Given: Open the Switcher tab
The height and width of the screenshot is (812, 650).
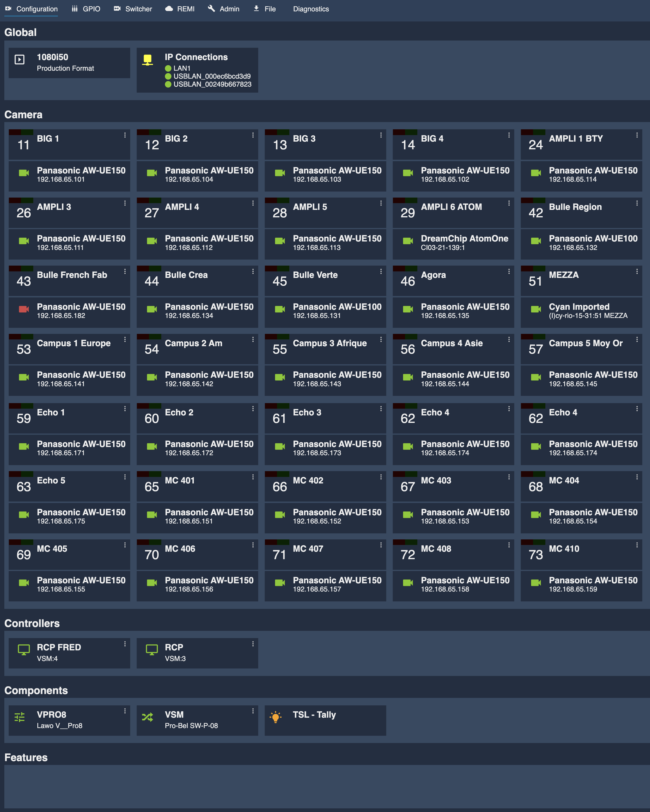Looking at the screenshot, I should click(x=133, y=9).
